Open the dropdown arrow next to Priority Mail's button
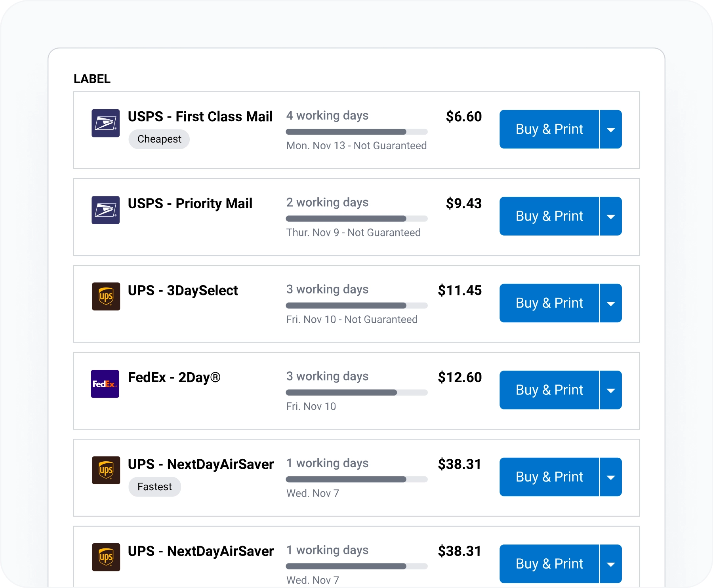The image size is (713, 588). pyautogui.click(x=611, y=216)
